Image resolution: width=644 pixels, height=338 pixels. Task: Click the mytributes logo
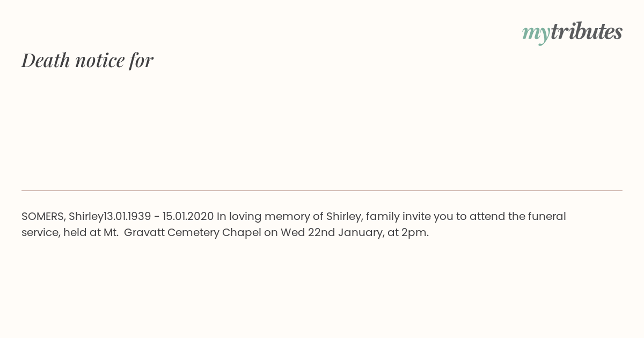point(572,32)
